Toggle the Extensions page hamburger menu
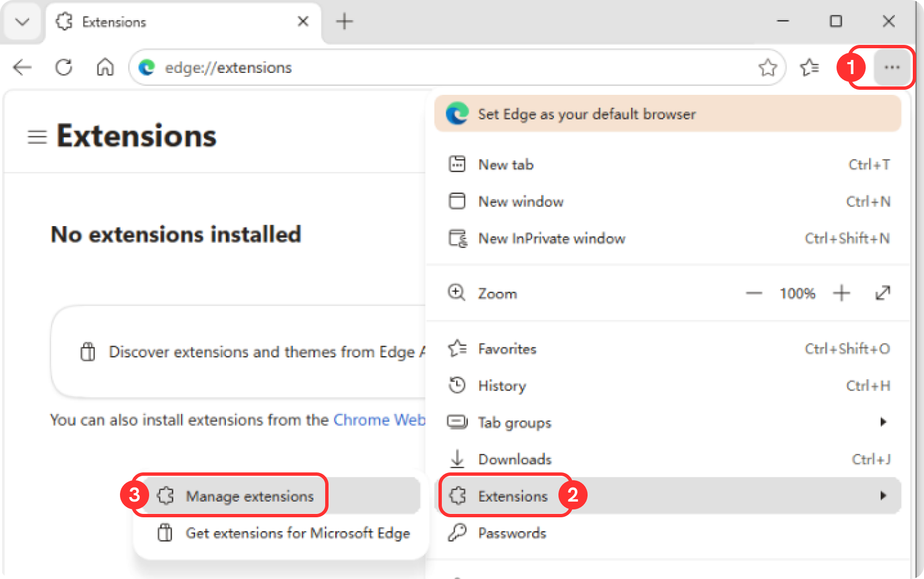The width and height of the screenshot is (924, 579). click(x=37, y=136)
